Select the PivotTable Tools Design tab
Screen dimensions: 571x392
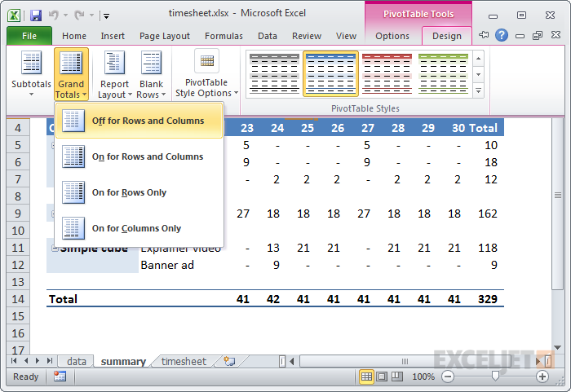pos(447,36)
